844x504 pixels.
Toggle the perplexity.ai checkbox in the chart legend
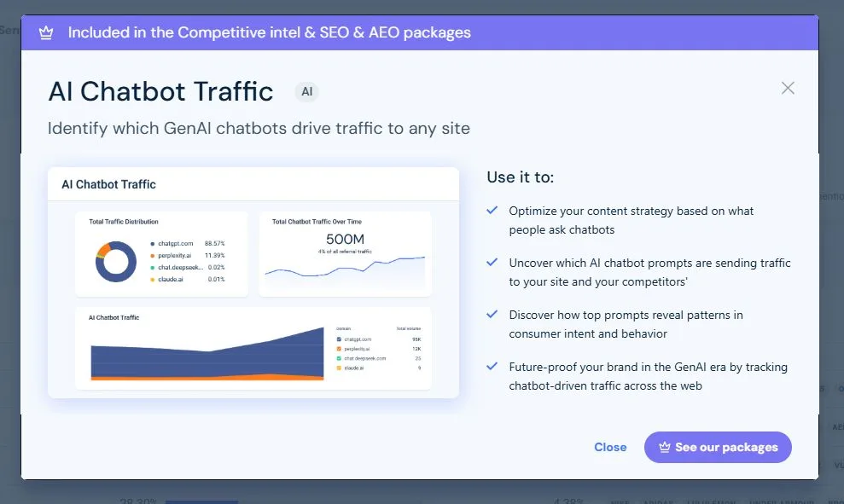coord(339,349)
